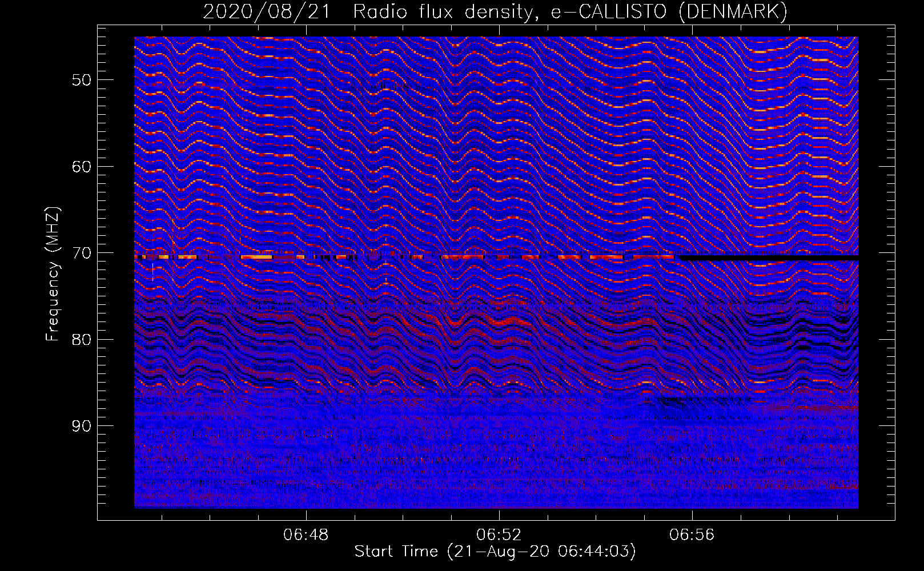This screenshot has width=924, height=571.
Task: Click the 50 MHz frequency tick label
Action: pyautogui.click(x=82, y=80)
